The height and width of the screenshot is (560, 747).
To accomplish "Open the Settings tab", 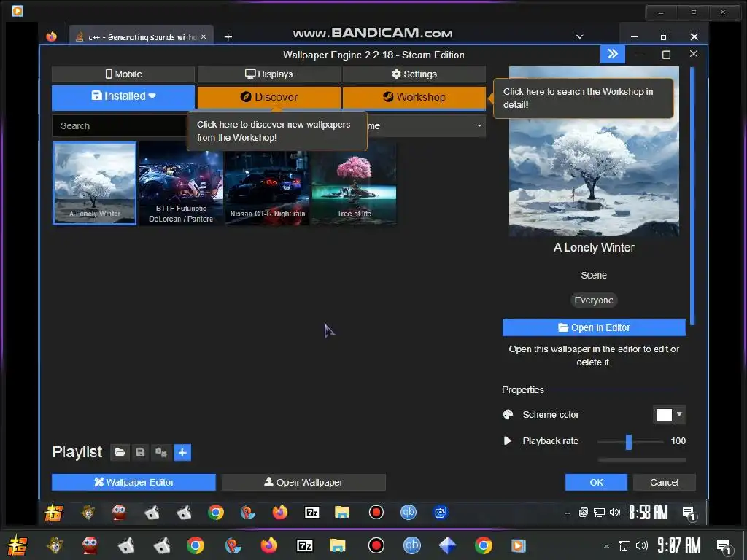I will 414,74.
